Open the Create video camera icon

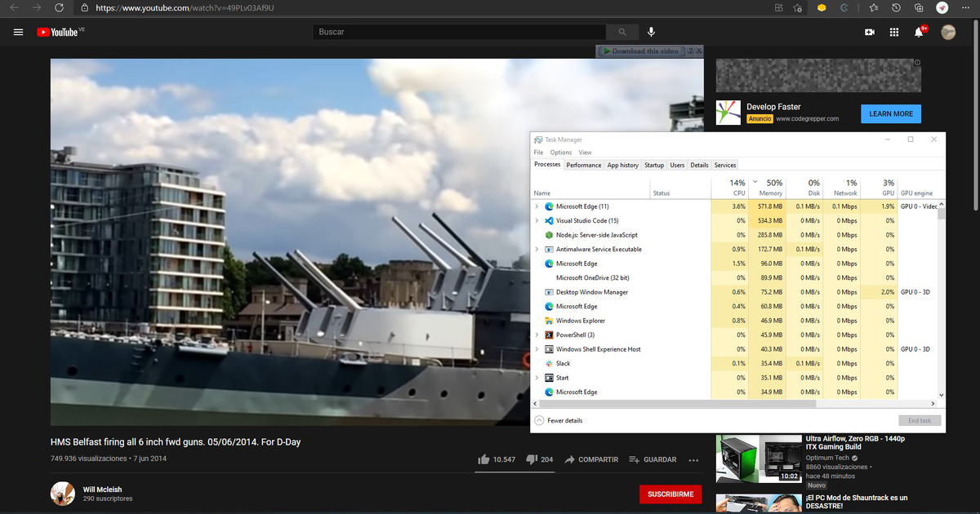[869, 31]
